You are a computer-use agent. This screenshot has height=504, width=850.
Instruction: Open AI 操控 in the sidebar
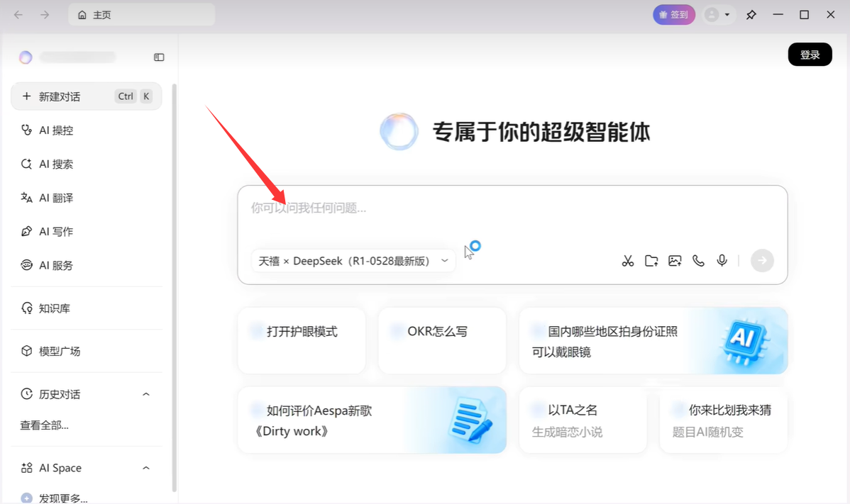[x=87, y=130]
